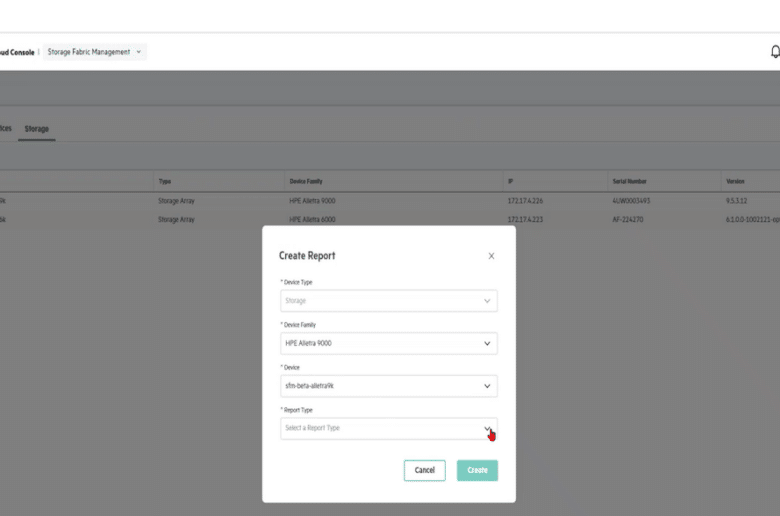Open the Device dropdown showing sfm-beta-alletra9k

(389, 386)
